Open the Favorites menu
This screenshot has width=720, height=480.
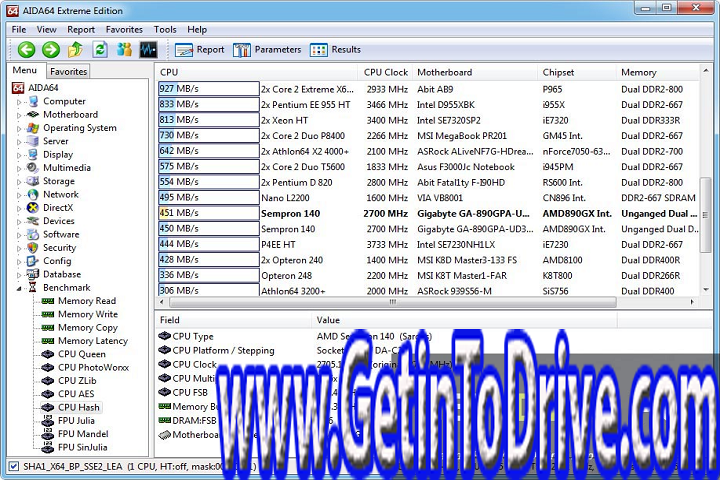tap(124, 29)
